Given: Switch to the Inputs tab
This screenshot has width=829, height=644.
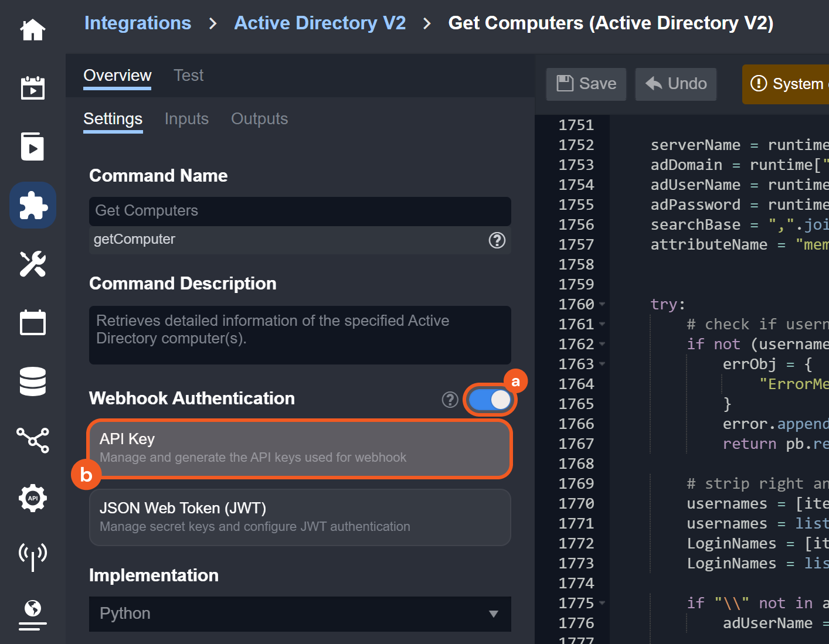Looking at the screenshot, I should click(x=186, y=119).
